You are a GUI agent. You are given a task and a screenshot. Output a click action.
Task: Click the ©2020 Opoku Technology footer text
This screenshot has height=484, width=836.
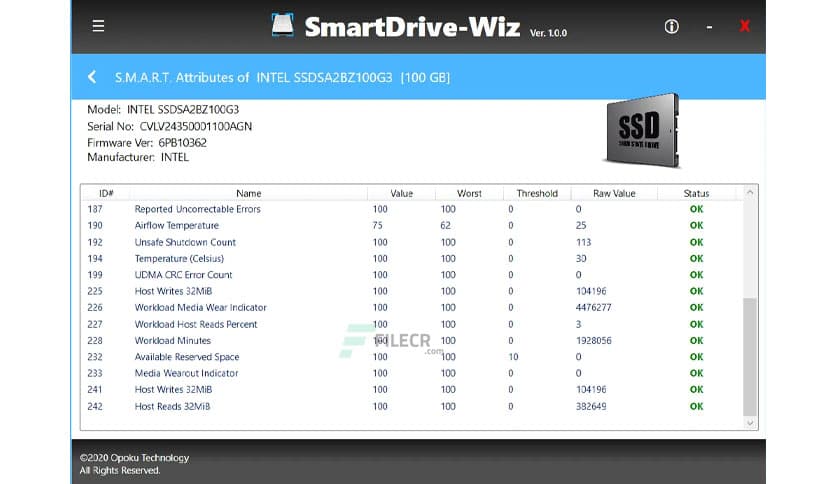click(x=134, y=458)
